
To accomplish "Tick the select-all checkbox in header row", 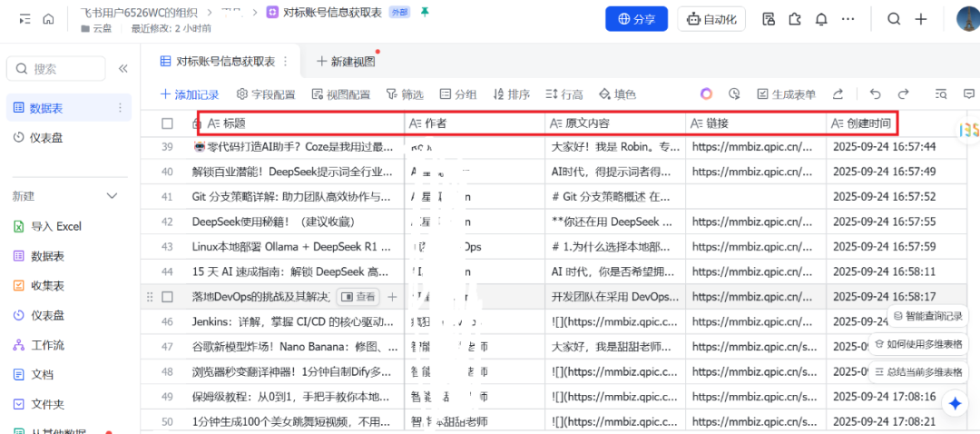I will (167, 123).
